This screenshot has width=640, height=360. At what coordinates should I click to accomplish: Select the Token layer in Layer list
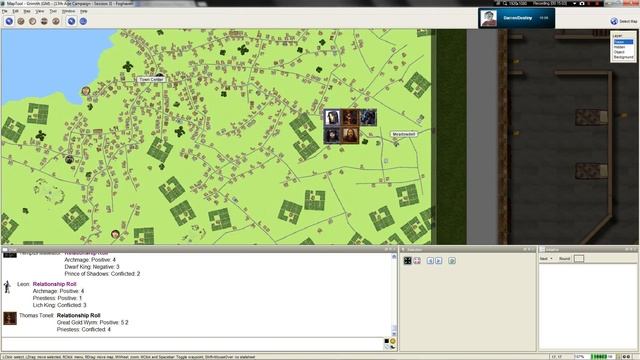623,42
